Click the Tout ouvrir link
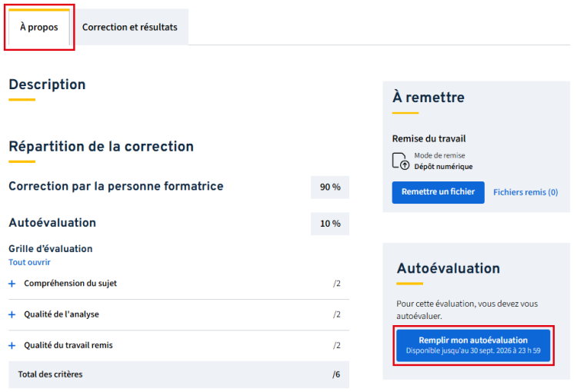 [x=29, y=262]
